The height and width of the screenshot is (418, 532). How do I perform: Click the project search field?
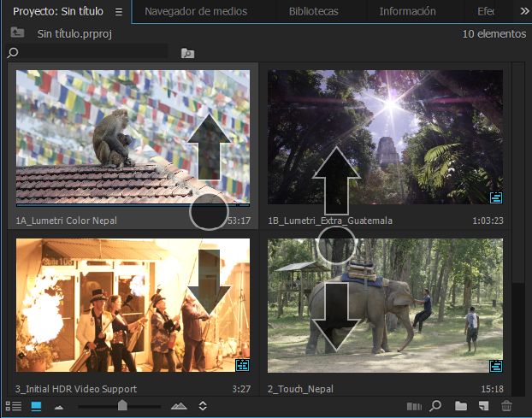click(87, 52)
